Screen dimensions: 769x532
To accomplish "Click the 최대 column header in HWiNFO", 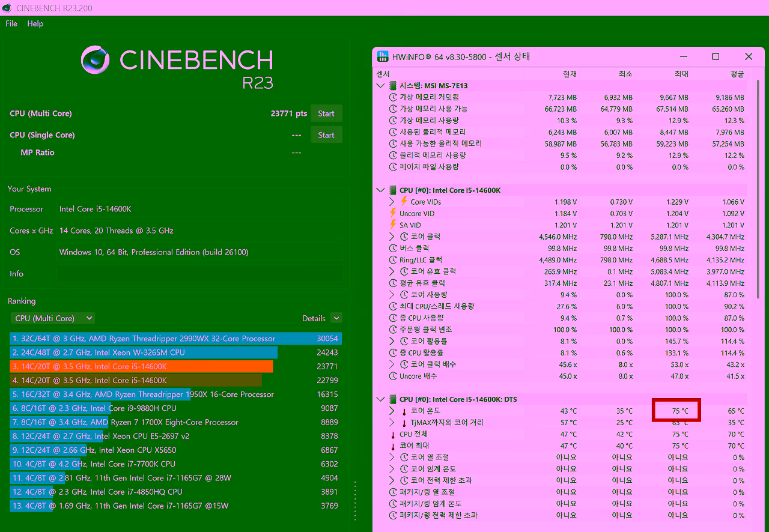I will coord(681,74).
